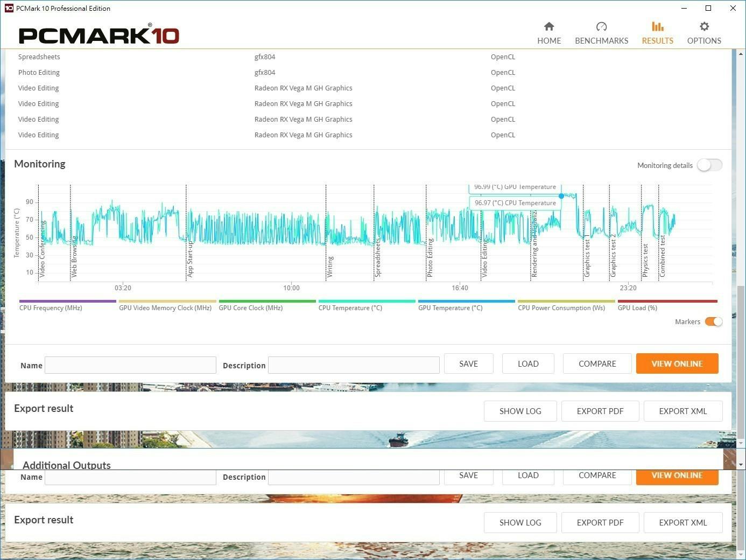Viewport: 746px width, 560px height.
Task: Go to the Home page icon
Action: click(x=549, y=26)
